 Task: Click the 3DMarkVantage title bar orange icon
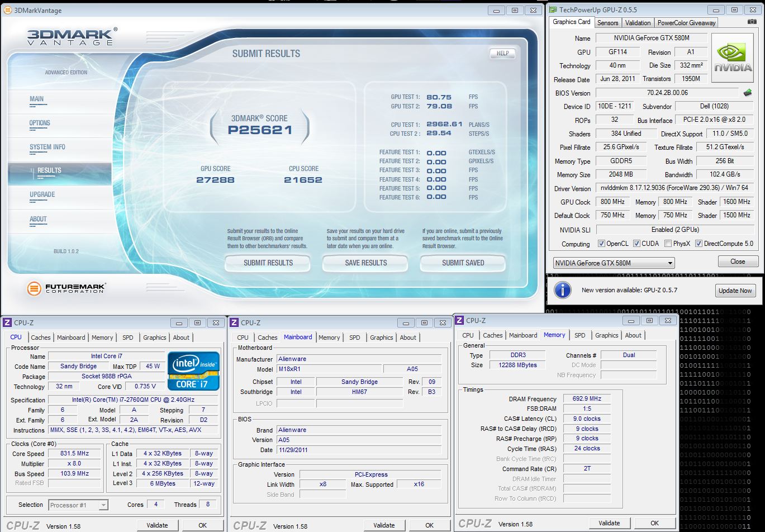point(7,10)
